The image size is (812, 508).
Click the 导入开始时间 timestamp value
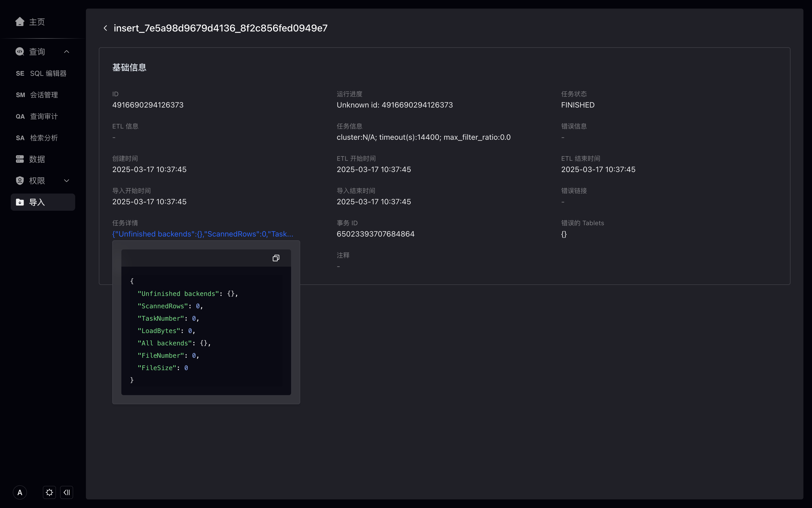[x=149, y=202]
